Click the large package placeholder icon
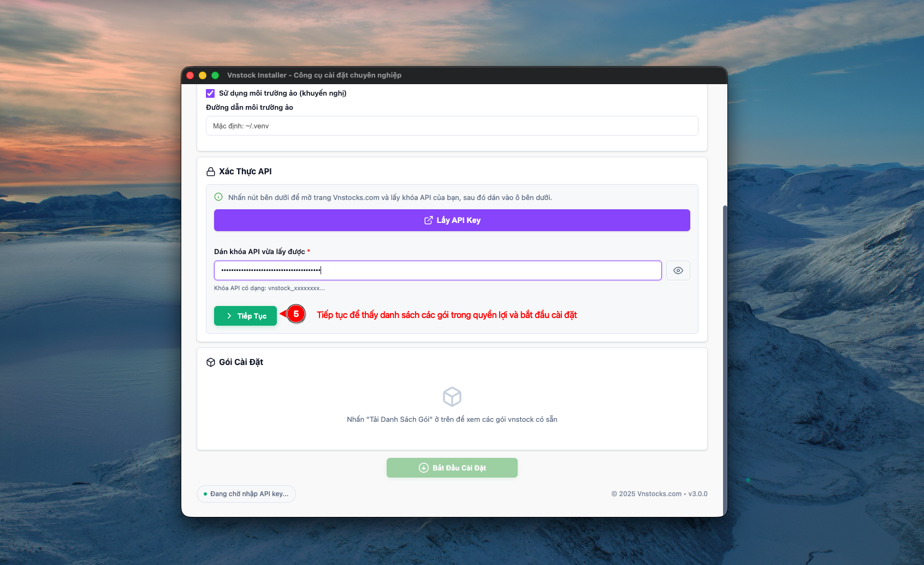The width and height of the screenshot is (924, 565). pos(452,397)
